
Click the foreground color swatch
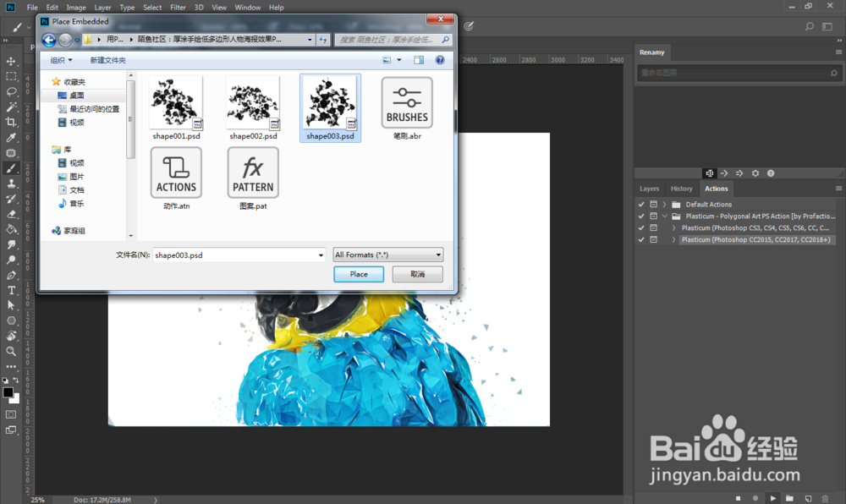(8, 392)
